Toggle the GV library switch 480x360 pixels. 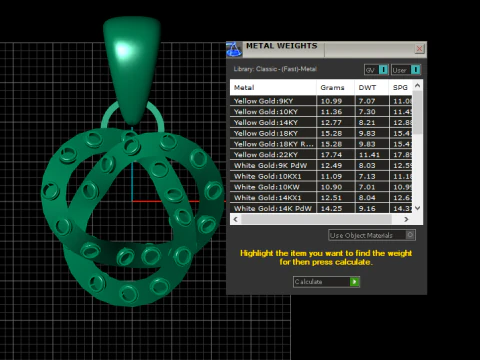point(376,70)
